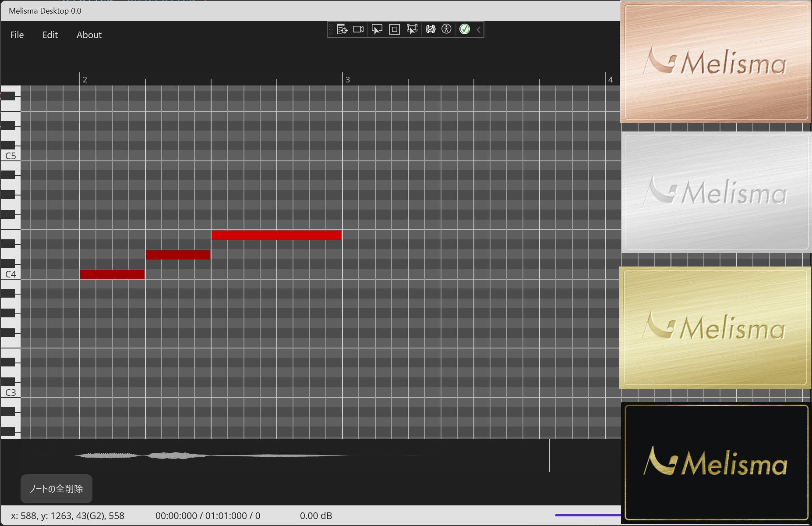
Task: Click the debug toolbar drag grip handle
Action: click(x=331, y=29)
